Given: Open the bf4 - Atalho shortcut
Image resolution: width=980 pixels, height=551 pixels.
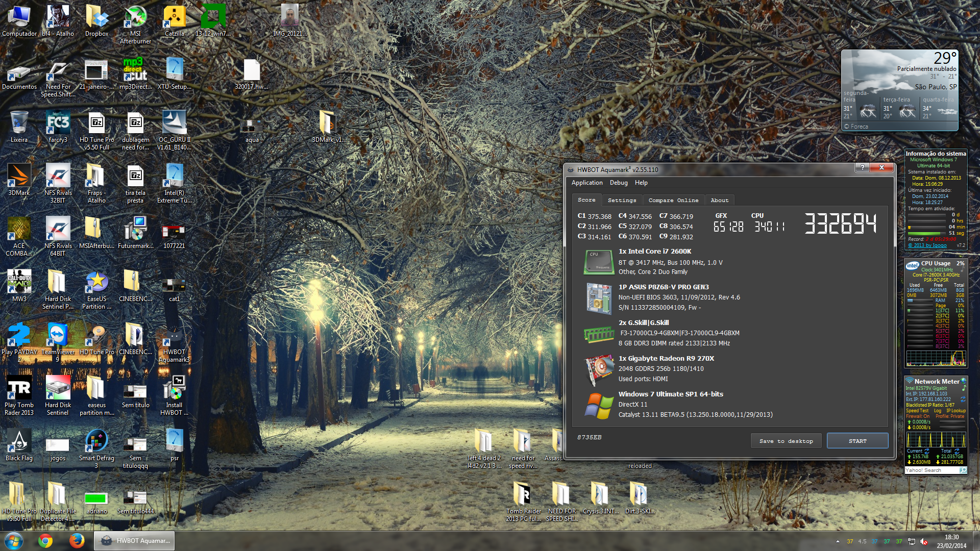Looking at the screenshot, I should (x=58, y=21).
